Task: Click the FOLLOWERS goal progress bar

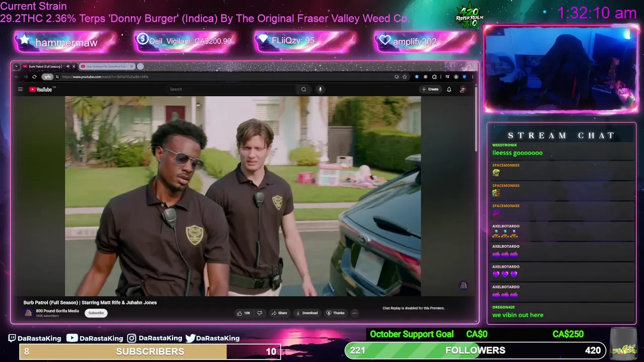Action: tap(476, 350)
